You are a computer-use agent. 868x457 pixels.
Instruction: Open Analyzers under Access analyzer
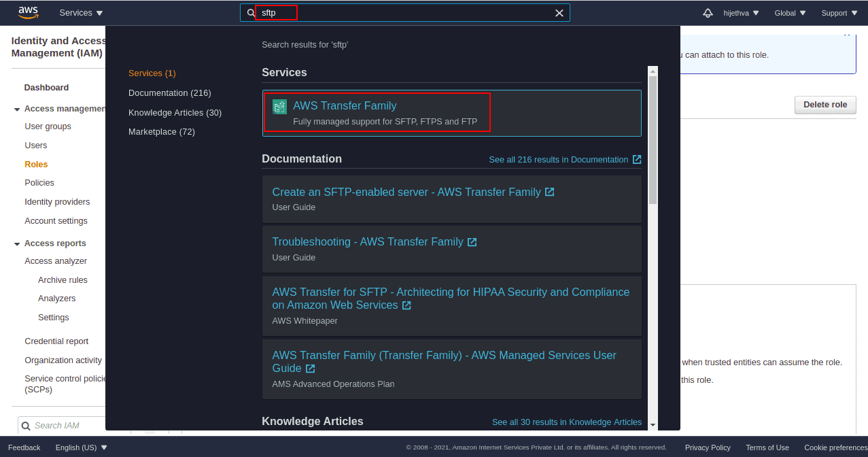coord(57,299)
